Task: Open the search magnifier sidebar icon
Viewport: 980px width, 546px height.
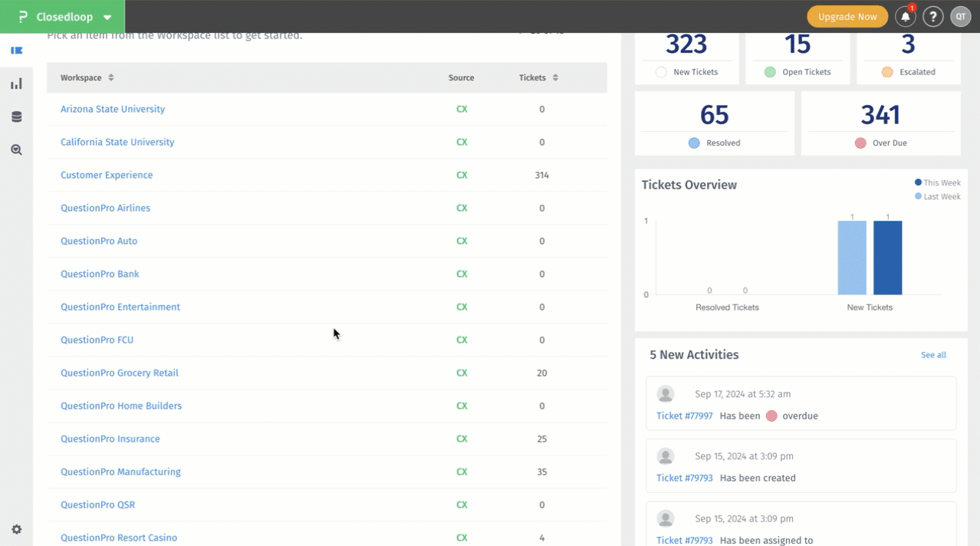Action: point(16,150)
